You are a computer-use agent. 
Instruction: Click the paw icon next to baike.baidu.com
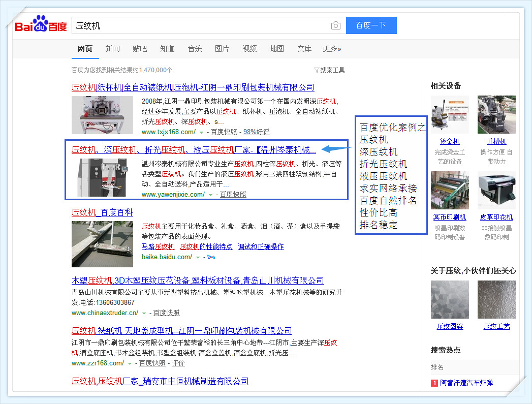[x=211, y=258]
